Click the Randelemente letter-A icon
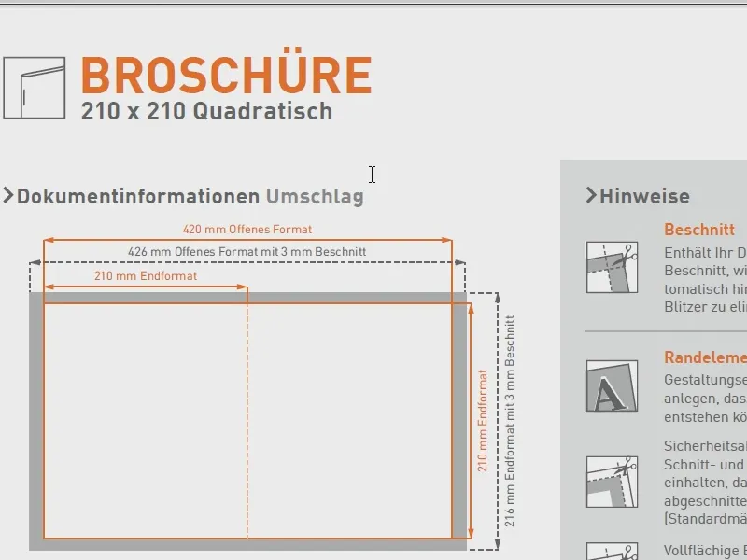Viewport: 747px width, 560px height. pos(612,386)
